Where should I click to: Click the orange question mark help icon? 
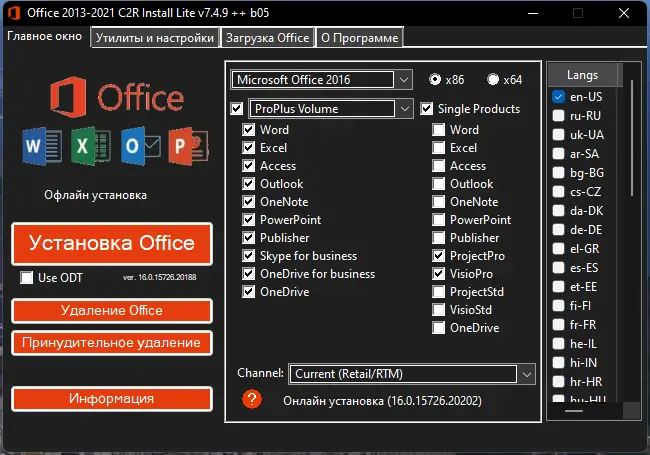252,399
